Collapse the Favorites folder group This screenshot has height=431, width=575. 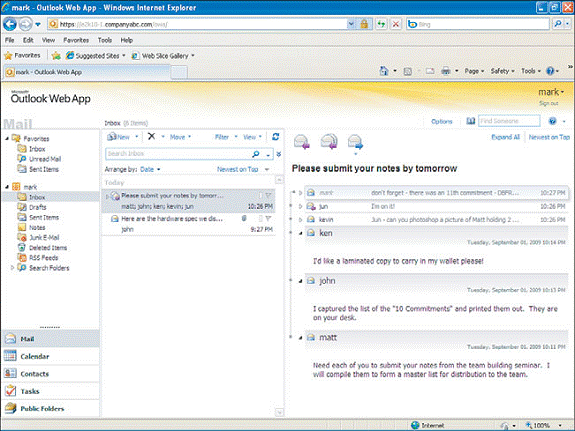click(7, 139)
